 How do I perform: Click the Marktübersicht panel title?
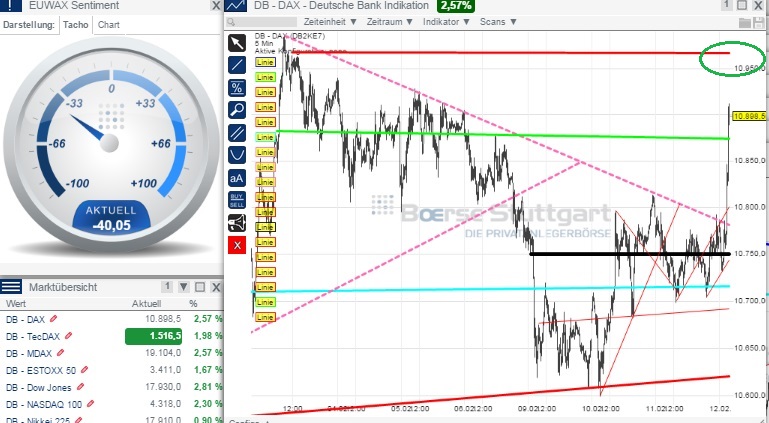click(63, 287)
